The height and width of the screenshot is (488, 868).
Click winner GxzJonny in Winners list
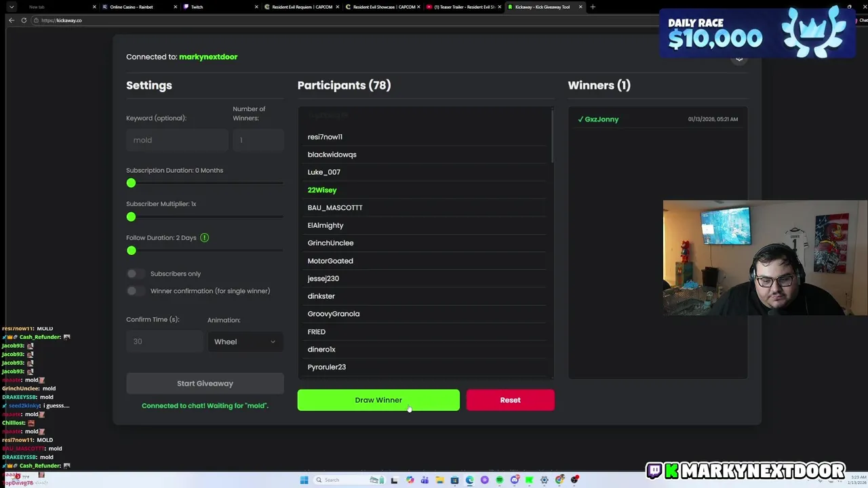point(601,119)
